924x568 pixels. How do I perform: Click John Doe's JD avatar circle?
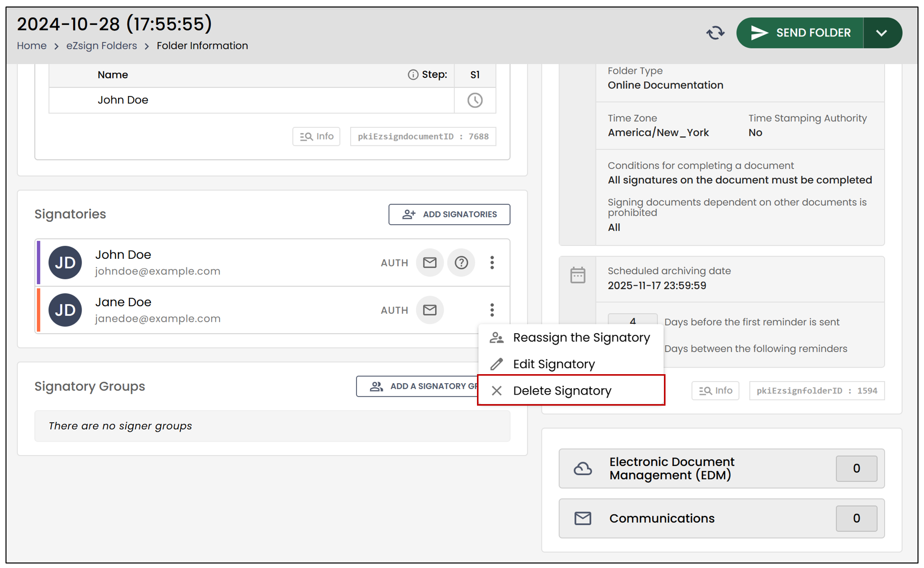(65, 263)
